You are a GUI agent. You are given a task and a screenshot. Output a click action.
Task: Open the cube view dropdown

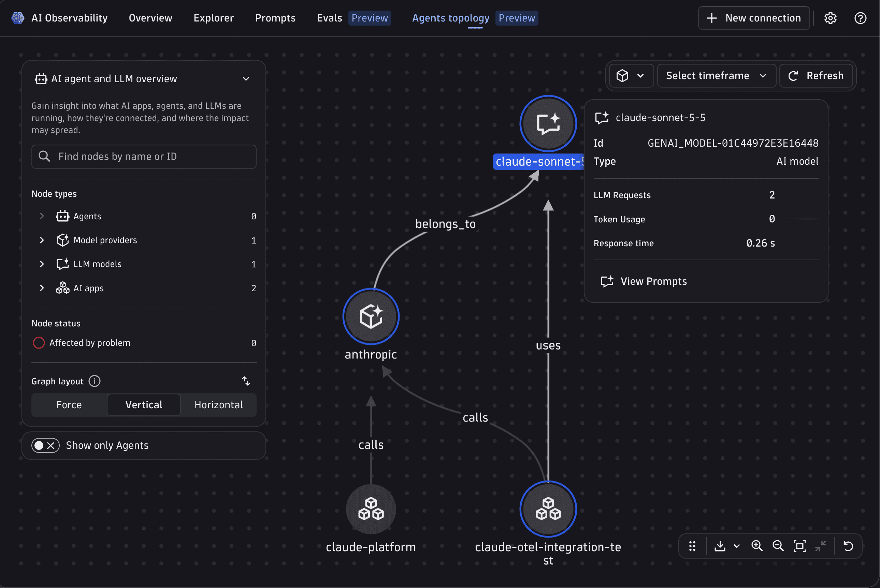point(631,76)
